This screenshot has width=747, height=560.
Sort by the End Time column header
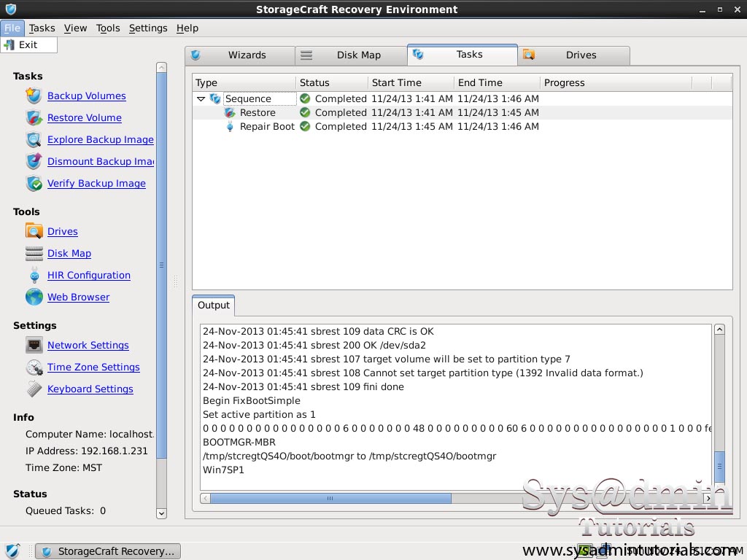point(497,83)
